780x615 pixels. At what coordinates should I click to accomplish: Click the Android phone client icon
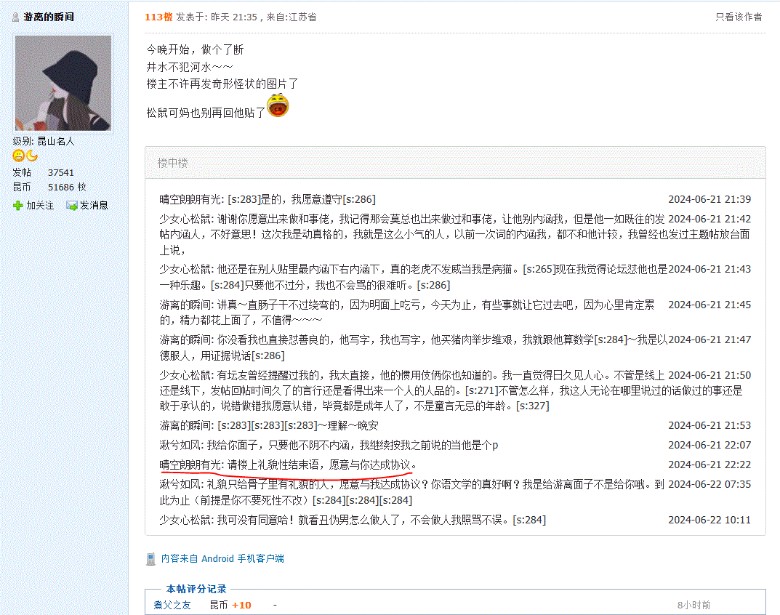click(151, 559)
